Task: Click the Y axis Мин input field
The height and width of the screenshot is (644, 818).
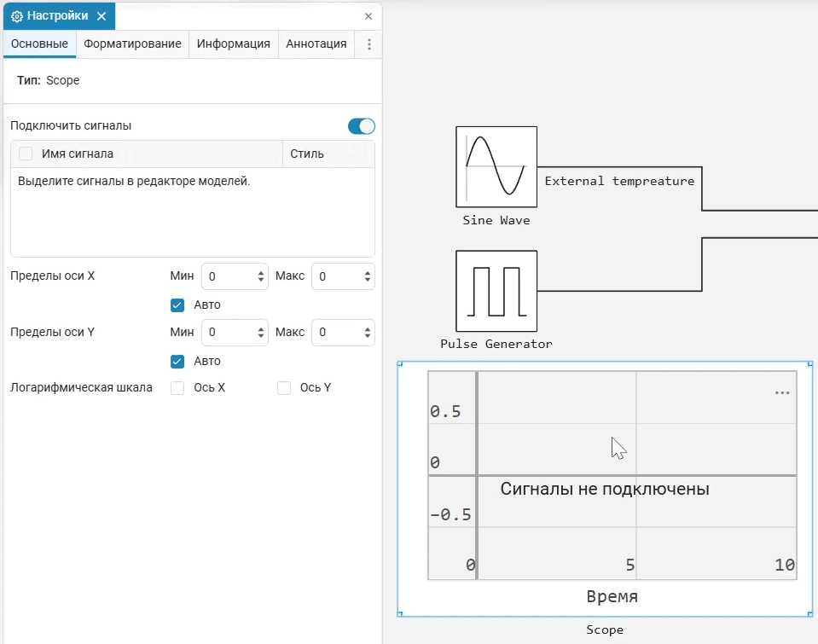Action: click(235, 333)
